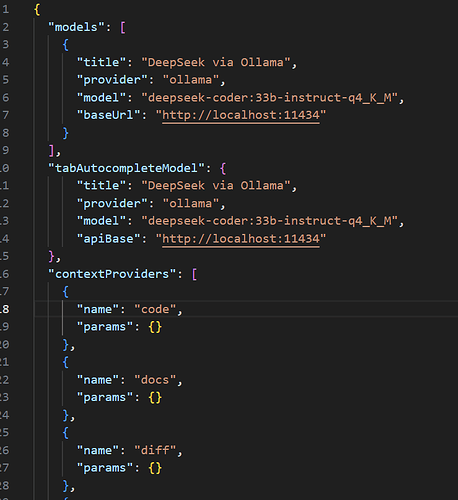Click the title value on line 11

(216, 186)
